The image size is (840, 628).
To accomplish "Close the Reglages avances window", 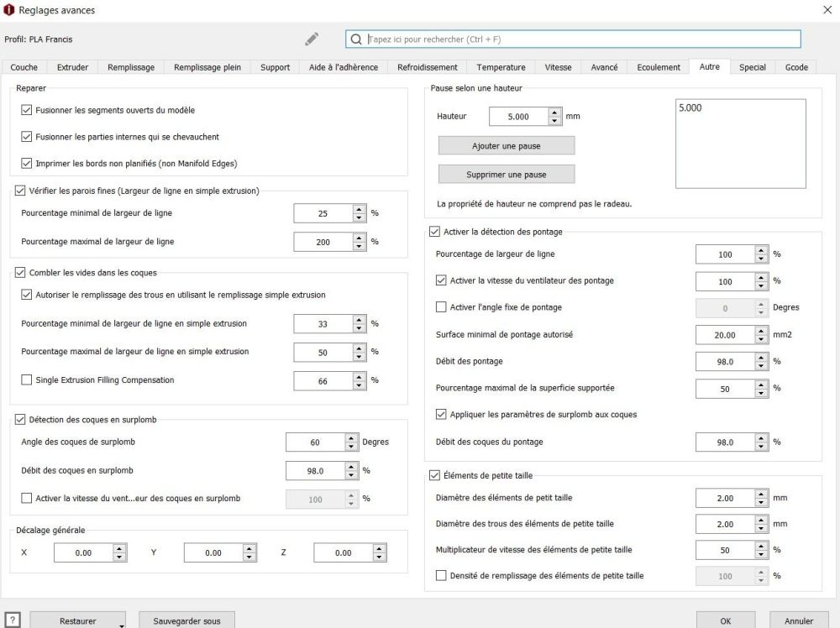I will click(827, 9).
